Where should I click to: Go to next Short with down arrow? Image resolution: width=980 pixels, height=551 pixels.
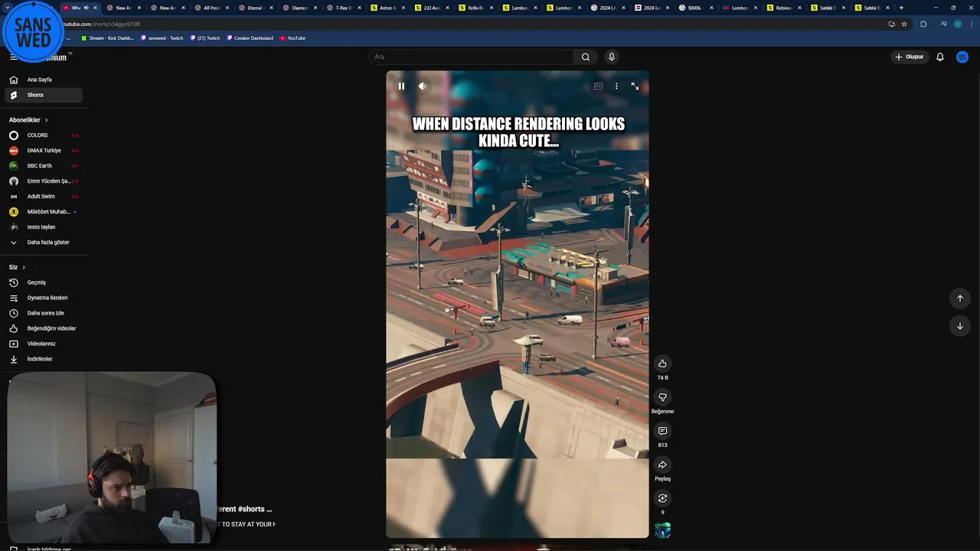(x=960, y=326)
